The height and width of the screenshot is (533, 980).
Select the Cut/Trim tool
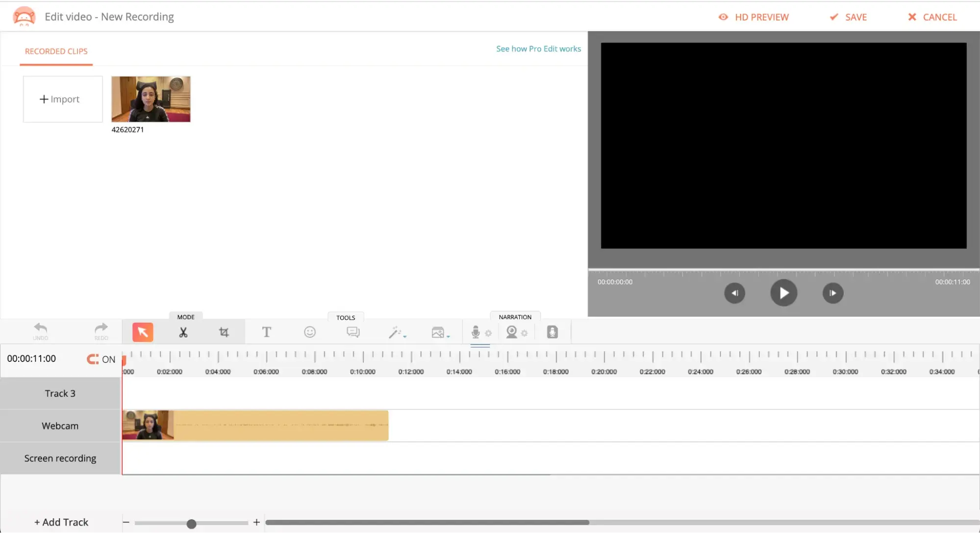pyautogui.click(x=183, y=332)
